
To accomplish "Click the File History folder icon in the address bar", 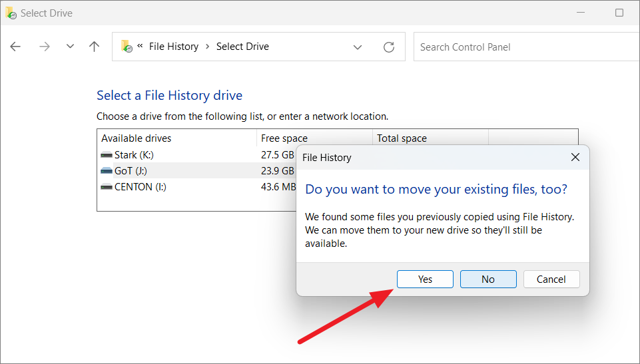I will tap(127, 47).
